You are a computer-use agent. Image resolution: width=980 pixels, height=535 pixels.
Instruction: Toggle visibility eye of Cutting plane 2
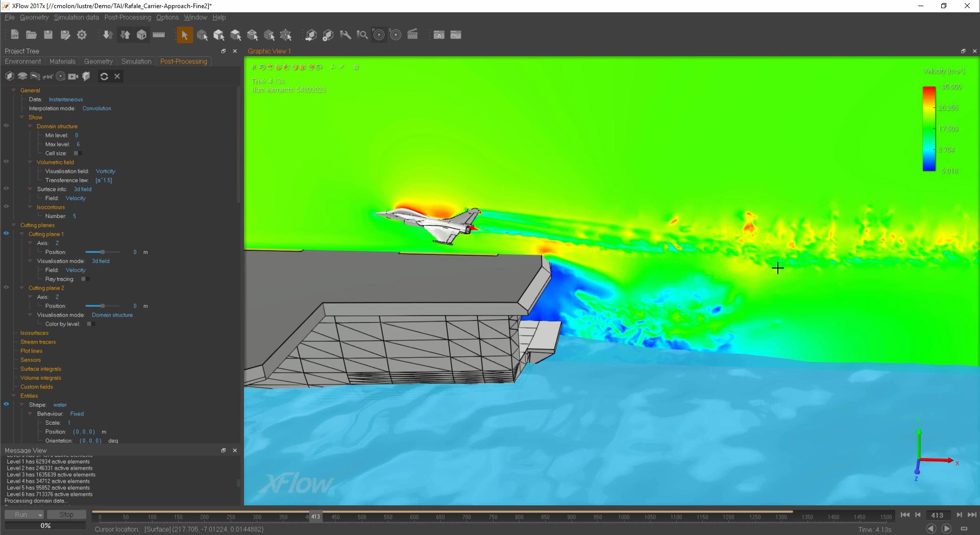[7, 287]
